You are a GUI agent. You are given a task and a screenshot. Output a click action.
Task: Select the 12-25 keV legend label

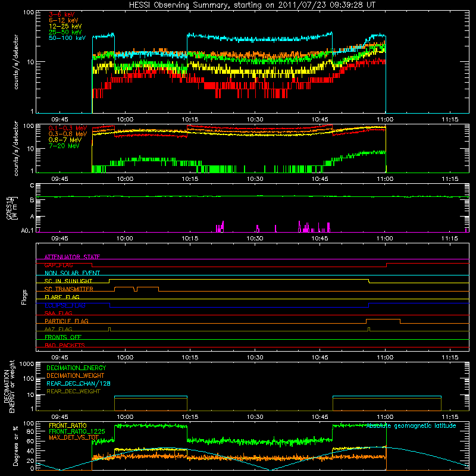point(65,26)
